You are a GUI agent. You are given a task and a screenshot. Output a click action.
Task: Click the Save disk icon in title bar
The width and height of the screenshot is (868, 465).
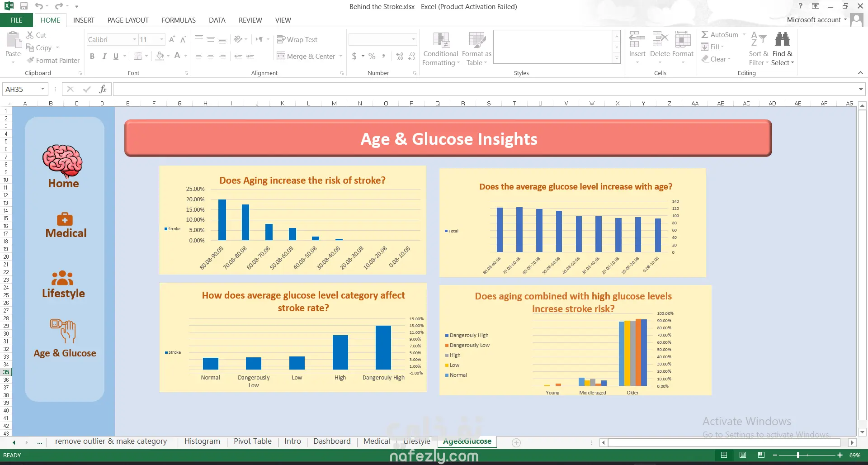pos(24,6)
